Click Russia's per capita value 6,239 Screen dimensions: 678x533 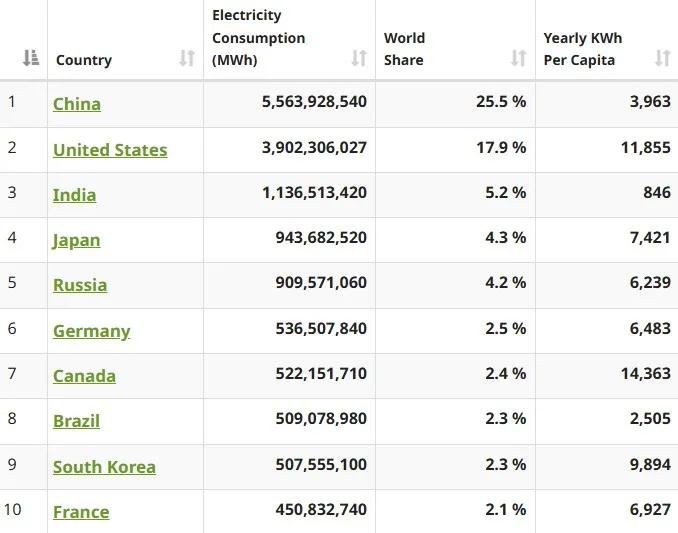coord(650,282)
